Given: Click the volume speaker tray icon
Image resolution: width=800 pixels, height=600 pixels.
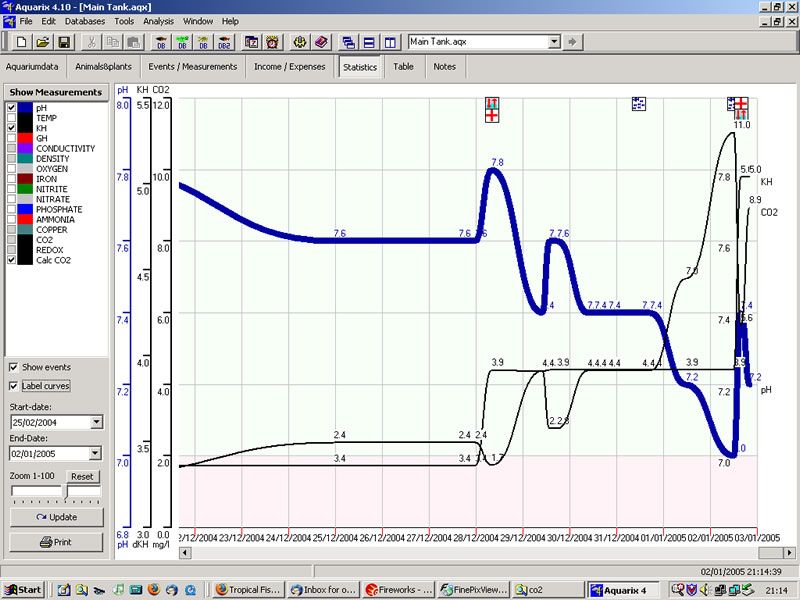Looking at the screenshot, I should 705,590.
